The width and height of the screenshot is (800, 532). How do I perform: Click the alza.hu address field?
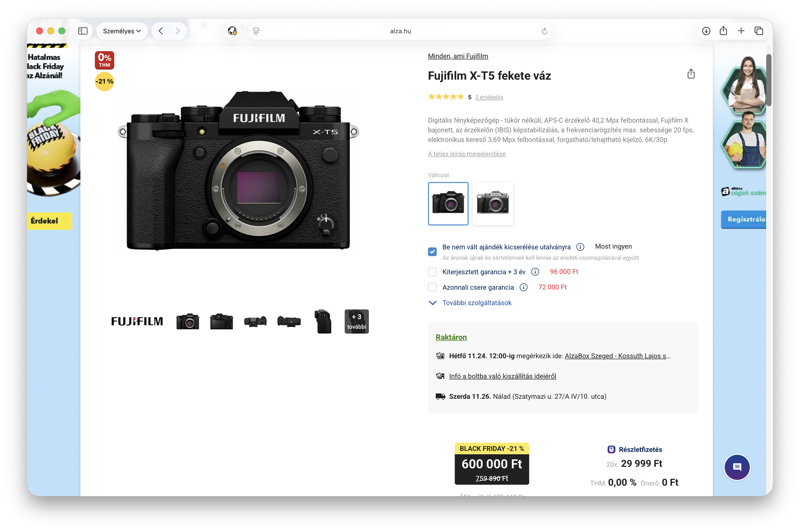400,31
